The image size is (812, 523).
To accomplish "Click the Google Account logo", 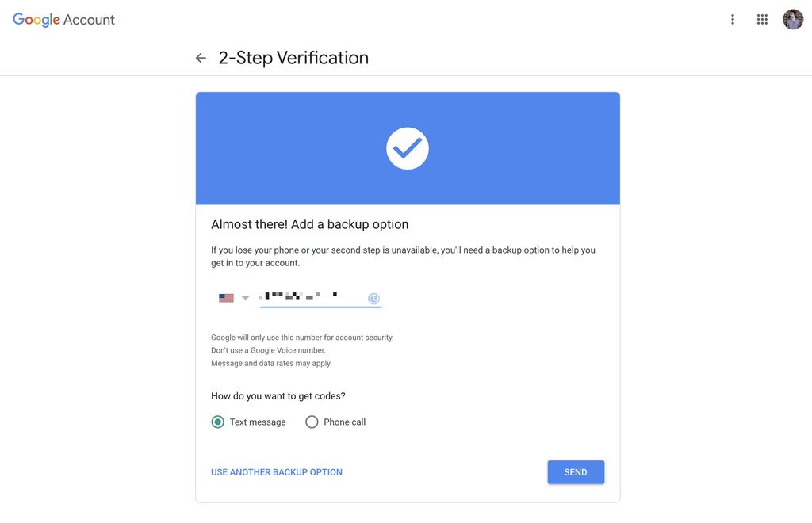I will 63,20.
